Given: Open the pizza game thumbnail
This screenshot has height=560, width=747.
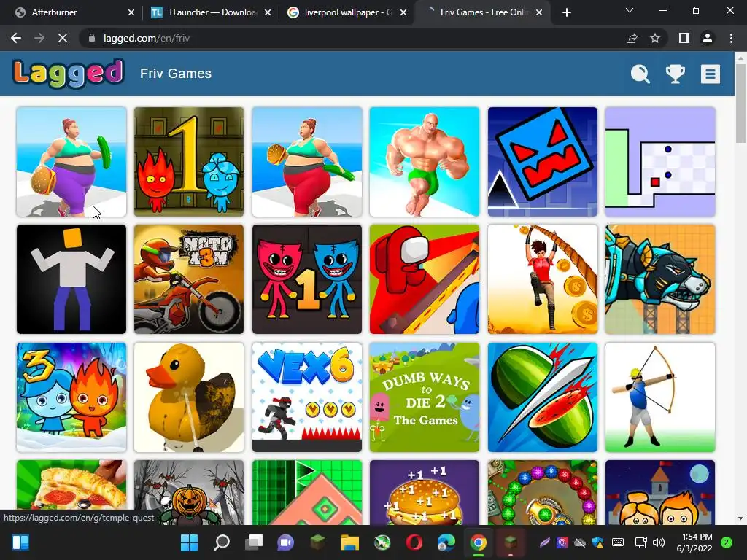Looking at the screenshot, I should click(71, 492).
